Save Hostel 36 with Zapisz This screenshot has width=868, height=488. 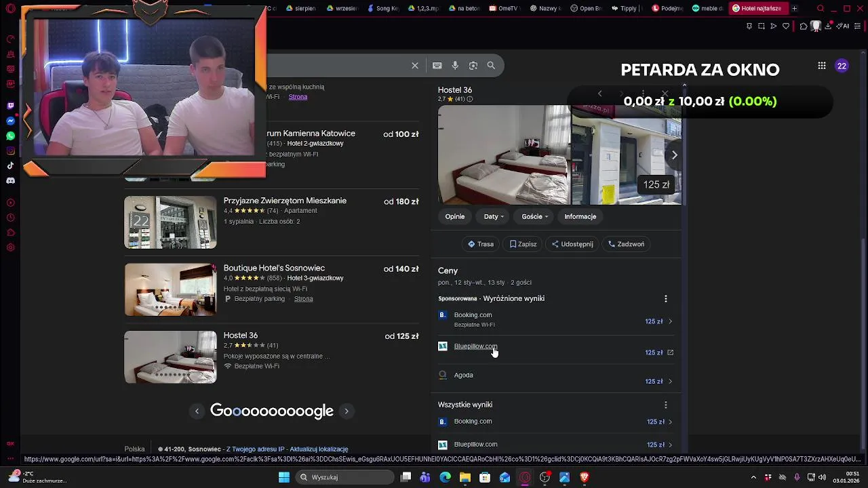point(523,244)
